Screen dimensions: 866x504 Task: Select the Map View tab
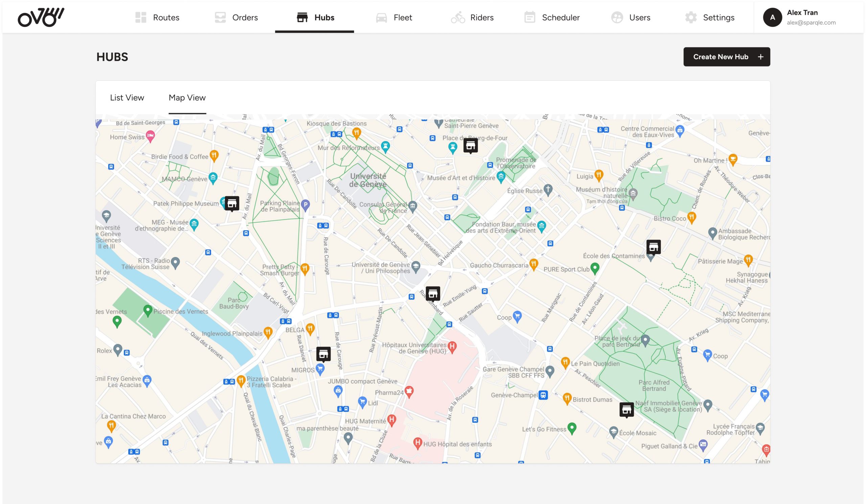(x=187, y=97)
